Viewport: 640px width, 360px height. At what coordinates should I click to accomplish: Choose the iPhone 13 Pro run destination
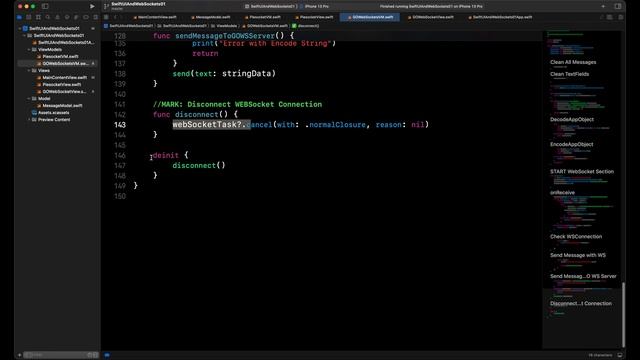pos(314,6)
